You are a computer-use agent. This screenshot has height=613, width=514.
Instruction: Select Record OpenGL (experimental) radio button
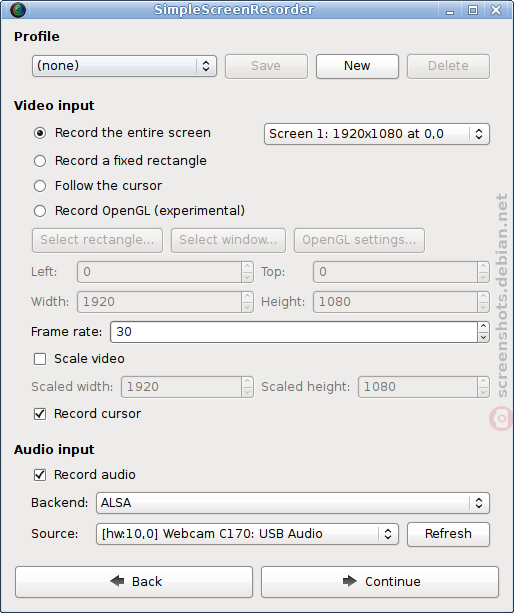pyautogui.click(x=40, y=211)
